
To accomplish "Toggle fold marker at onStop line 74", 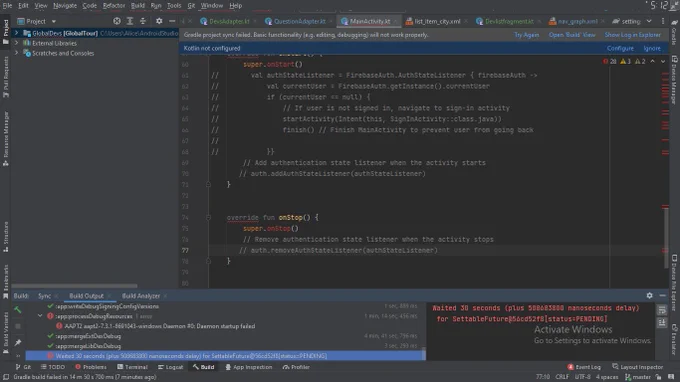I will click(x=208, y=217).
